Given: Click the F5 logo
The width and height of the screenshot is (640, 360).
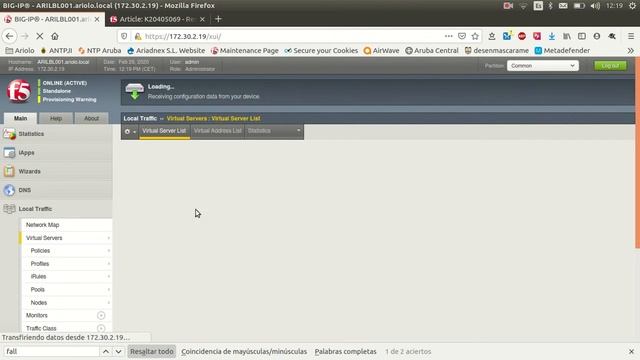Looking at the screenshot, I should pos(18,91).
